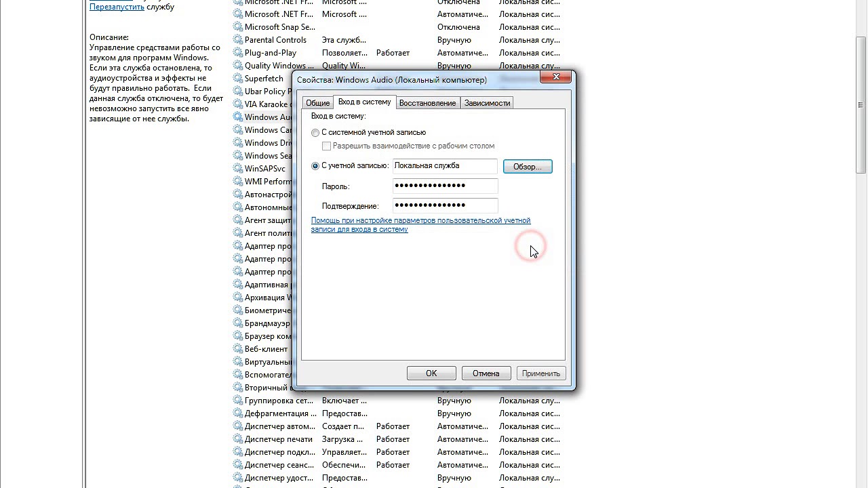Select the Quality Windows service gear icon

[x=238, y=66]
